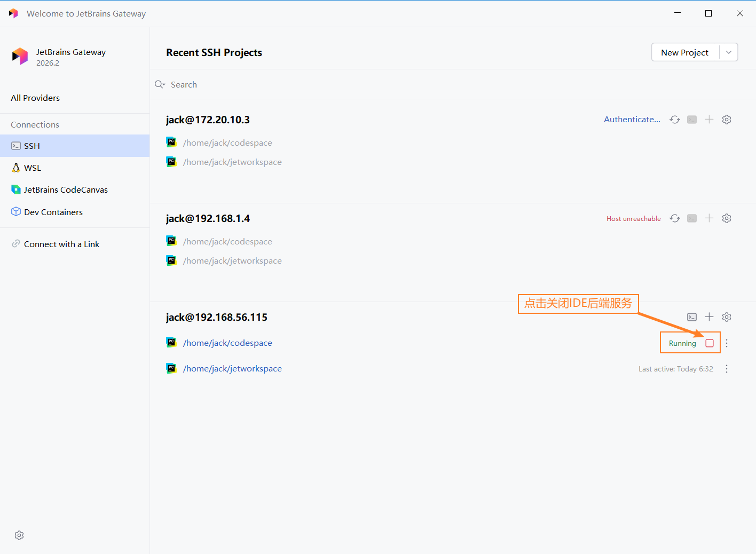Click the host title jack@172.20.10.3
The image size is (756, 554).
coord(208,120)
